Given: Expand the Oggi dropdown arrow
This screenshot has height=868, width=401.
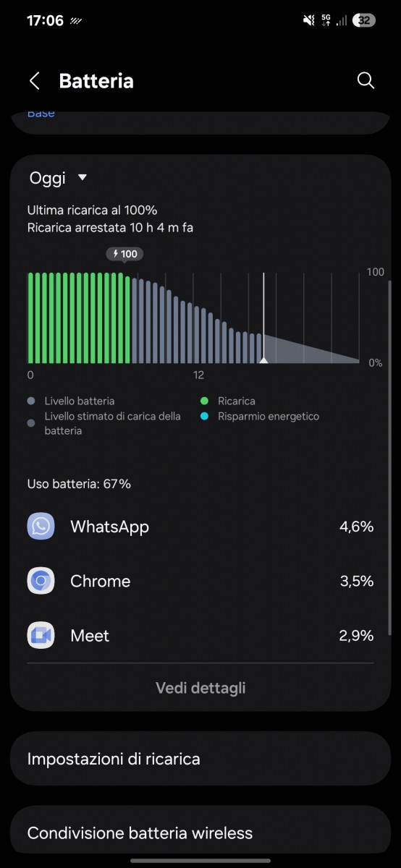Looking at the screenshot, I should click(82, 178).
